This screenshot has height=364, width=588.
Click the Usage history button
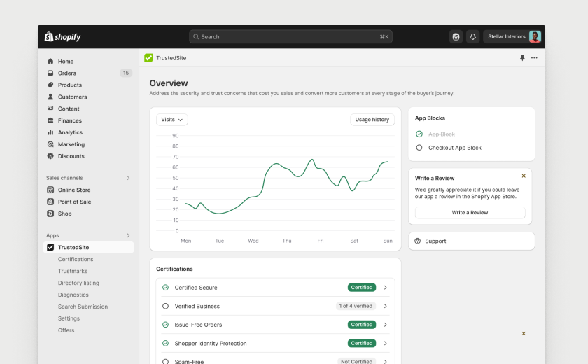(372, 120)
